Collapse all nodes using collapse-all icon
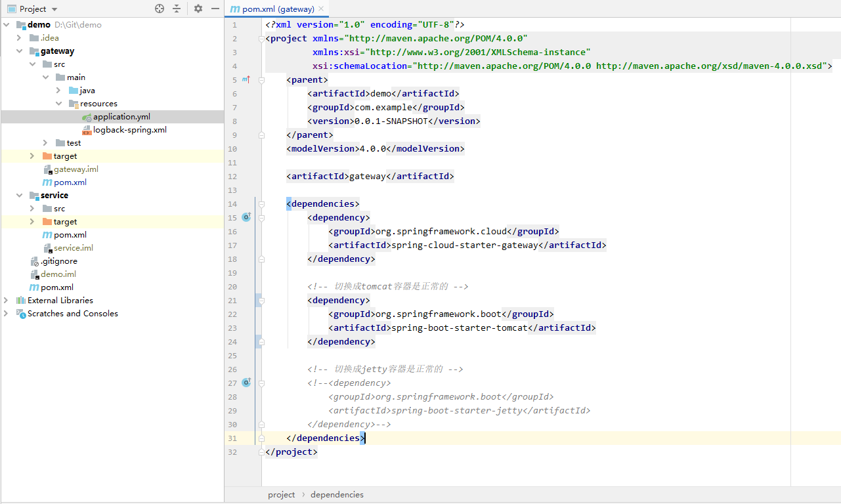The image size is (841, 504). [177, 9]
